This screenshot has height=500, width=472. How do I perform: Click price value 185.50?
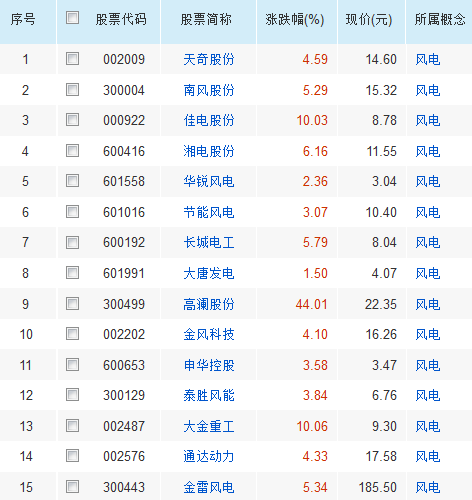(x=378, y=487)
